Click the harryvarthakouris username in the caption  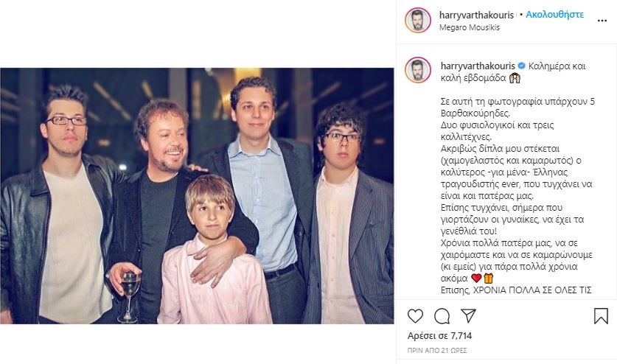click(476, 66)
